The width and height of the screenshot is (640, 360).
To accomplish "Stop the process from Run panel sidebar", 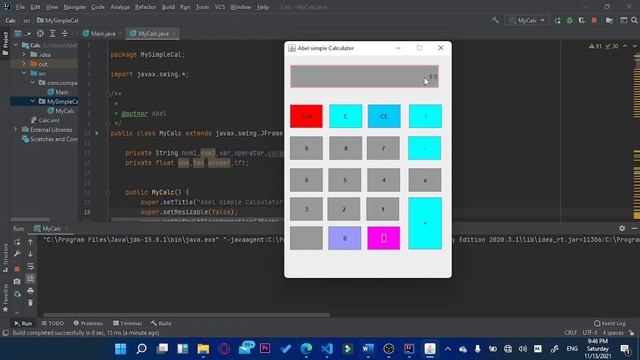I will coord(17,269).
